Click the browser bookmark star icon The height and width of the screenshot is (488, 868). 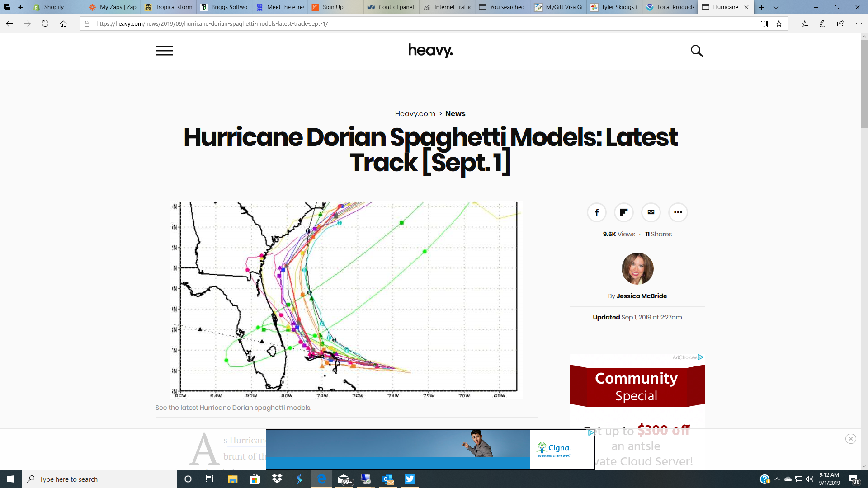click(x=779, y=24)
